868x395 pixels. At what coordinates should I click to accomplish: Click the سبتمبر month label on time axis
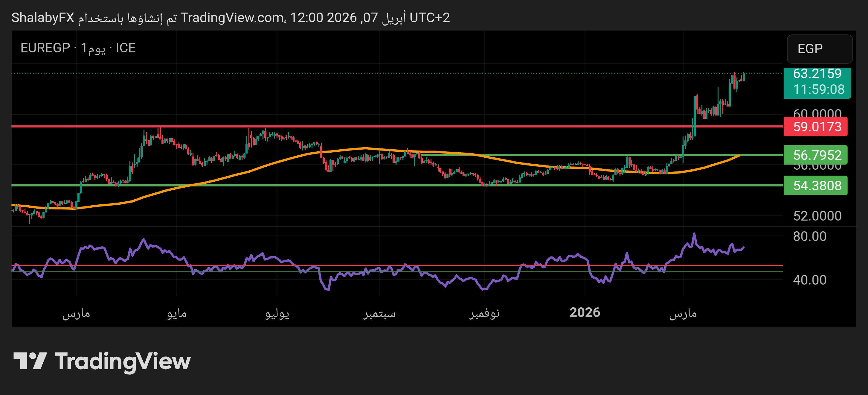379,313
